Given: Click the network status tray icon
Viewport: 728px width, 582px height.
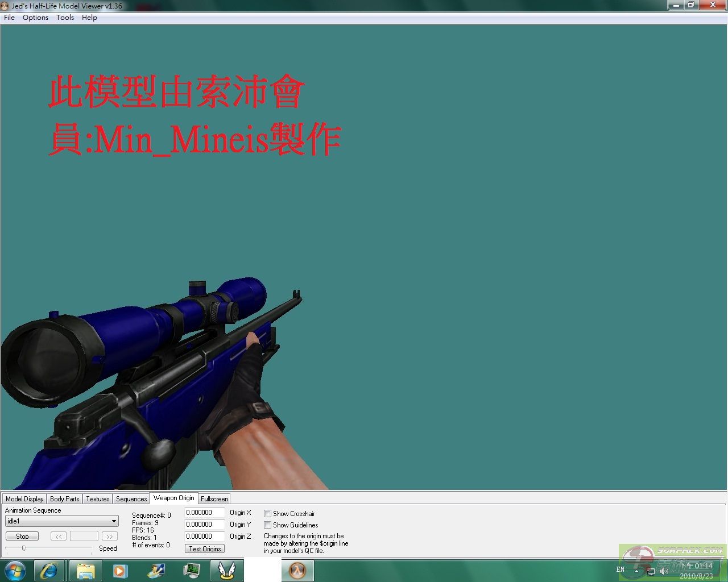Looking at the screenshot, I should click(x=650, y=571).
